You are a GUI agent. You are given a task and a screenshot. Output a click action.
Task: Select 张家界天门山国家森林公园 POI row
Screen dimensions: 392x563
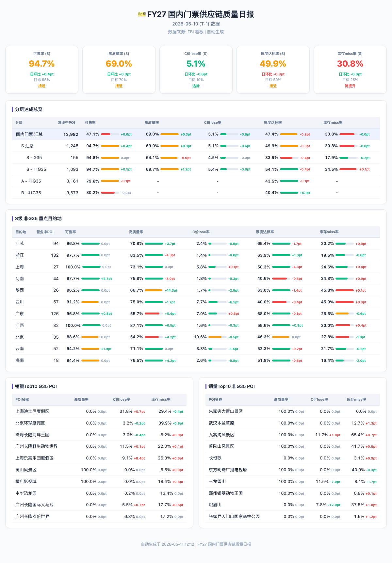point(293,517)
